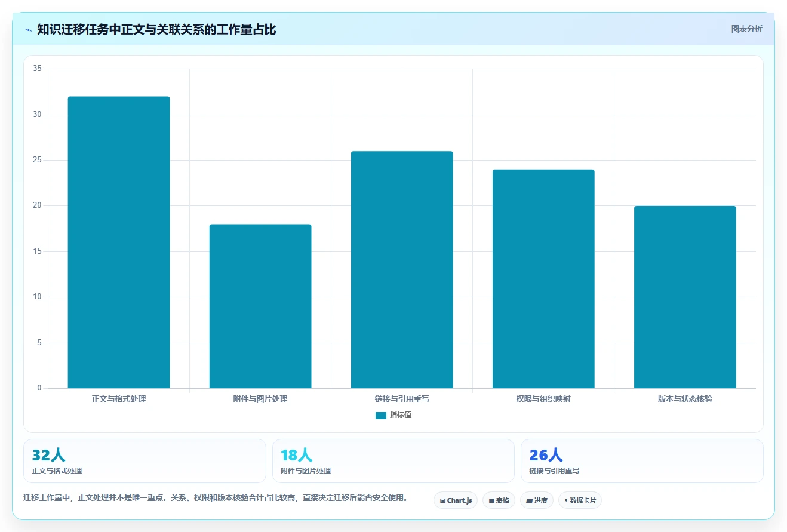Click the y-axis value 20
This screenshot has height=532, width=787.
click(37, 205)
